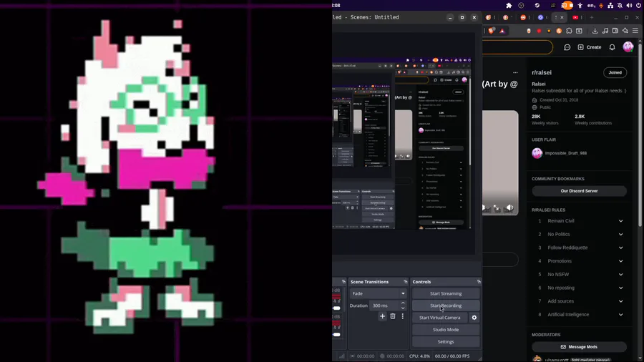Switch to the YouTube browser tab
This screenshot has width=644, height=362.
[577, 18]
